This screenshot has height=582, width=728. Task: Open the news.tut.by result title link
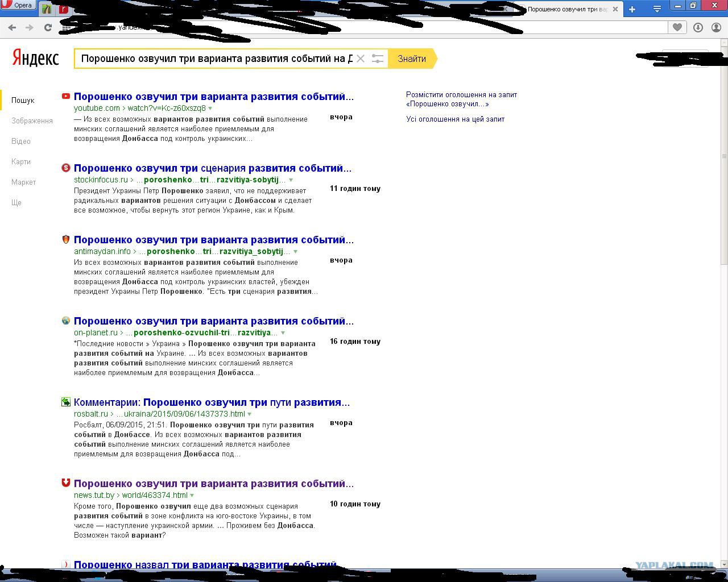tap(214, 484)
